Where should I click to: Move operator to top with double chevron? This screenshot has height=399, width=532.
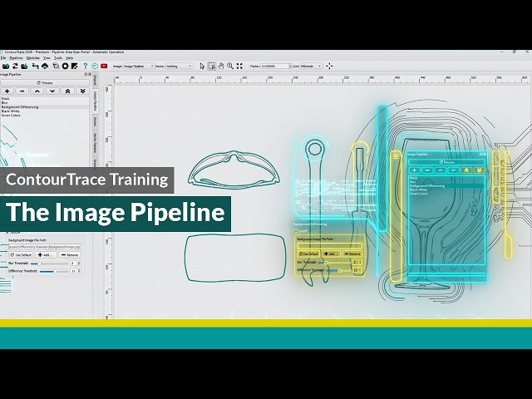67,91
